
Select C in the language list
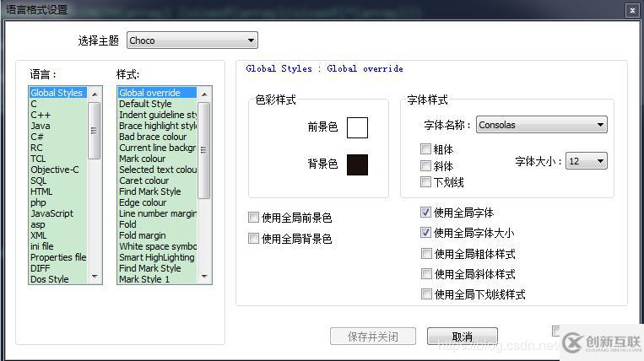tap(58, 104)
